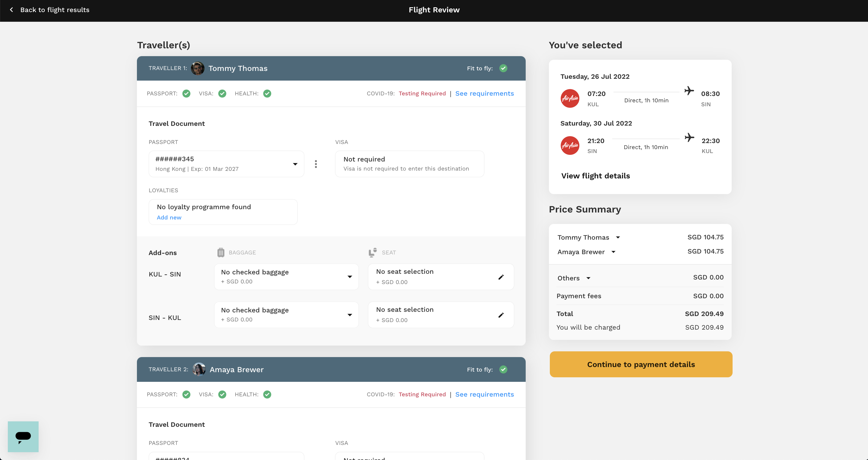Click the back chevron arrow icon
Screen dimensions: 868x460
tap(11, 10)
